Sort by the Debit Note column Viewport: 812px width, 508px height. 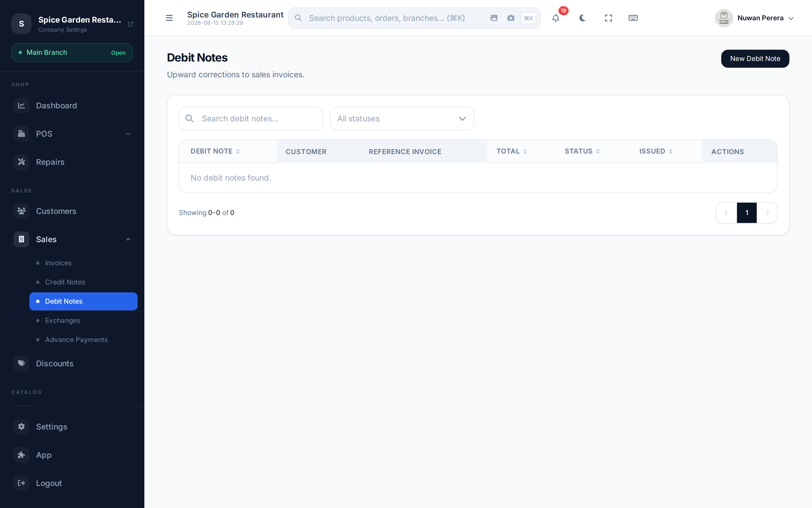click(x=215, y=151)
